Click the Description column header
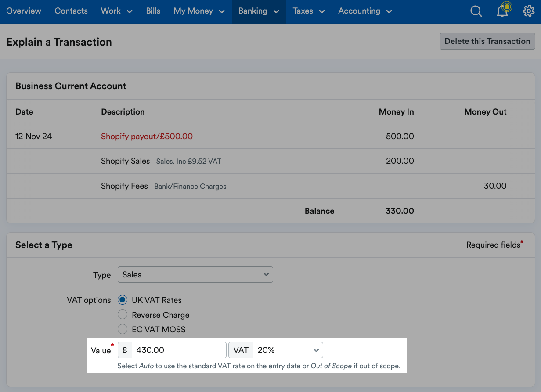 tap(123, 112)
